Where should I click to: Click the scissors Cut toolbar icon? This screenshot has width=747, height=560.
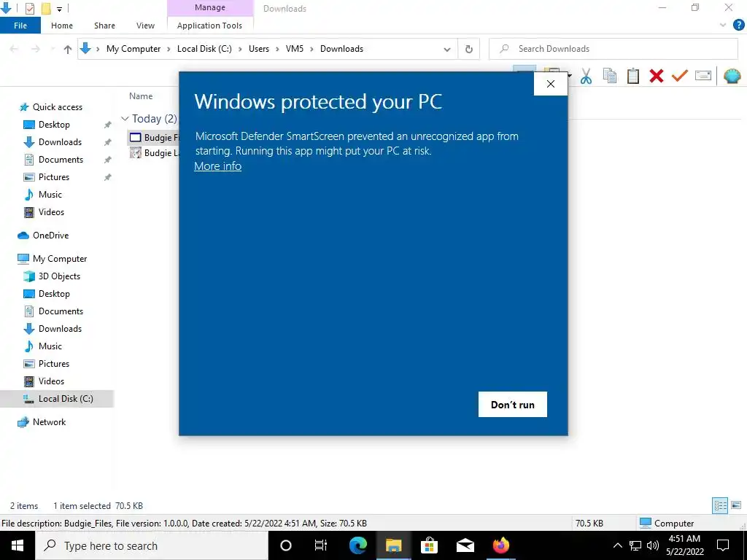point(586,76)
